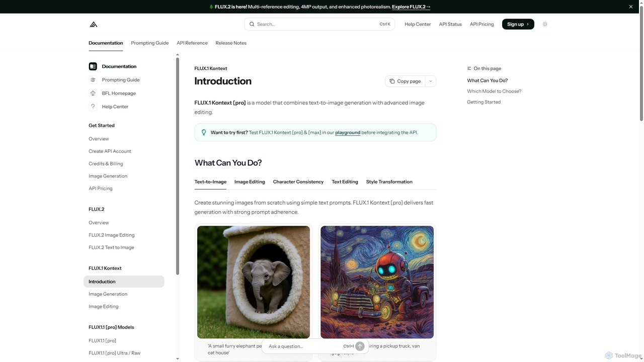The image size is (644, 362).
Task: Open API Status link in header
Action: [450, 24]
